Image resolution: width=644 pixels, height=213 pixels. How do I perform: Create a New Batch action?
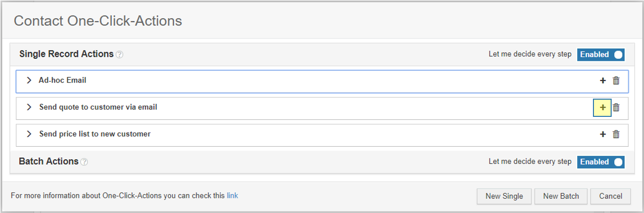561,196
